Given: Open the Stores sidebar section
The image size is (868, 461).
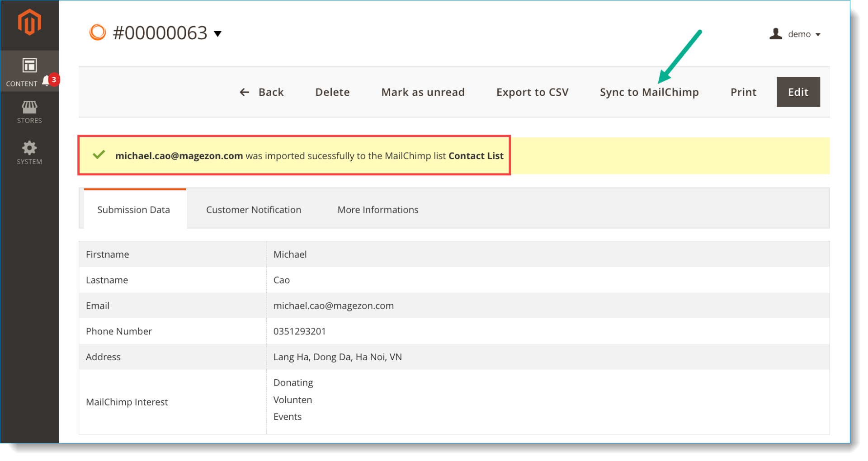Looking at the screenshot, I should pos(29,112).
